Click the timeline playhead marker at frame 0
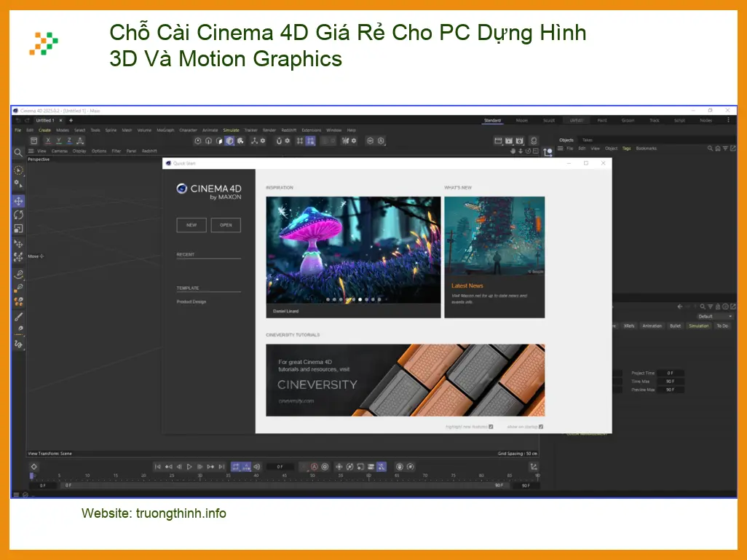The image size is (747, 560). [32, 476]
